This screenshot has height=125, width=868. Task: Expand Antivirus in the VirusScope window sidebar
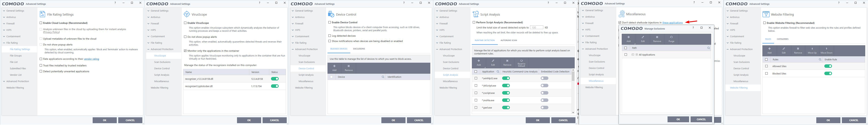point(149,17)
